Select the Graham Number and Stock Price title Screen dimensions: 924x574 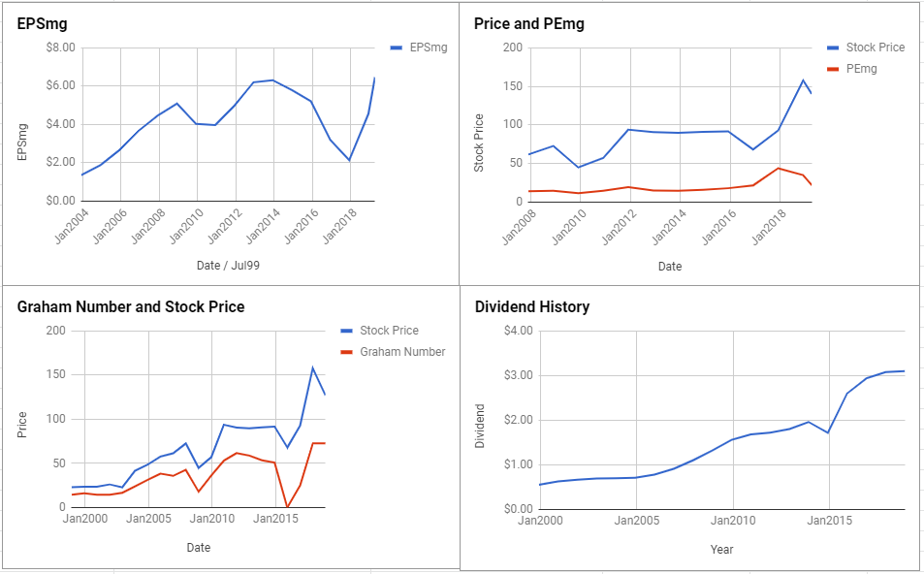tap(131, 307)
